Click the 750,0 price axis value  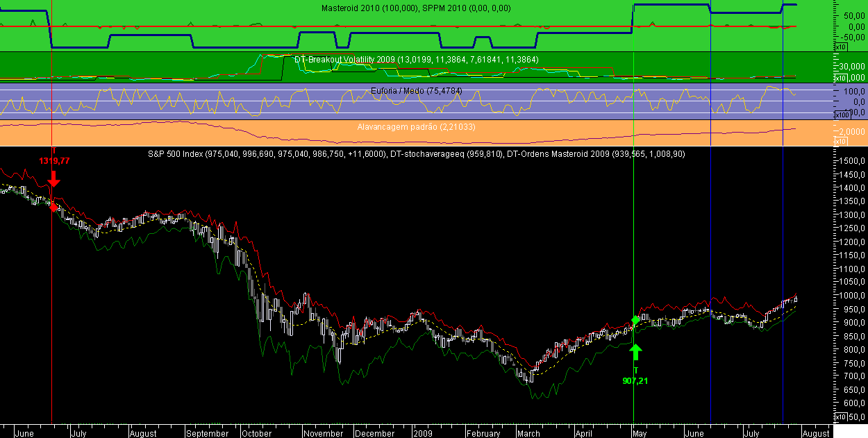[853, 363]
